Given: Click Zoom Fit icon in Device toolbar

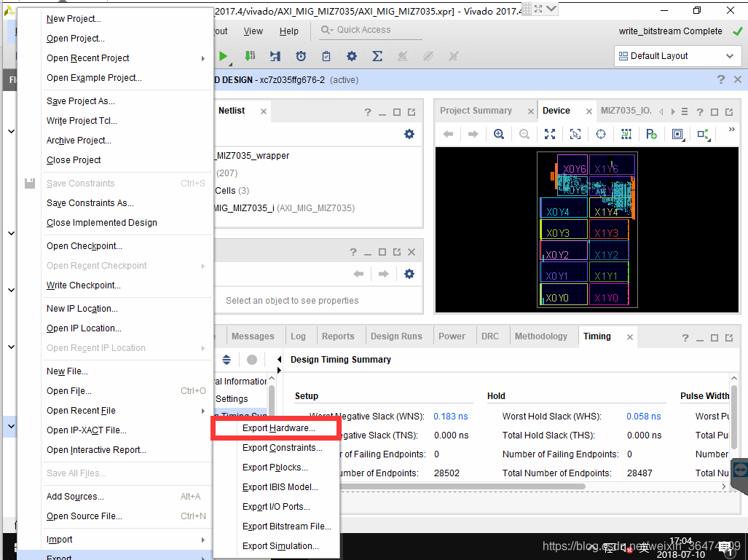Looking at the screenshot, I should tap(550, 134).
